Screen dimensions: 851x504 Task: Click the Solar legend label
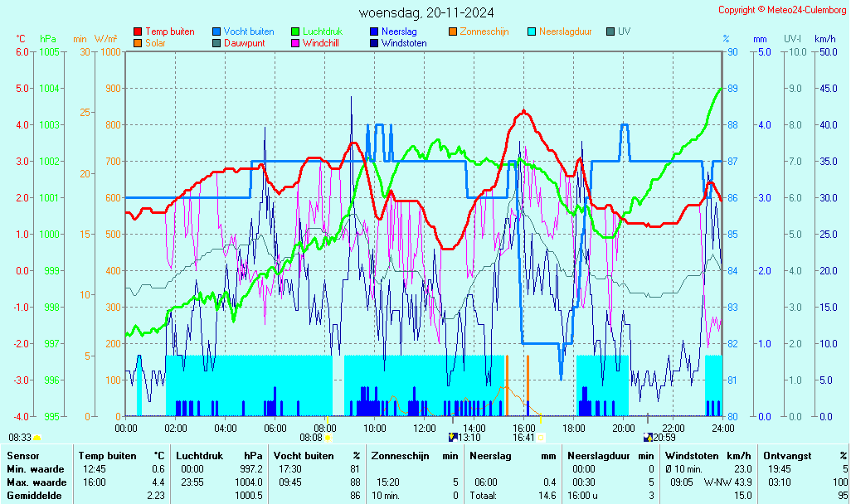point(155,43)
